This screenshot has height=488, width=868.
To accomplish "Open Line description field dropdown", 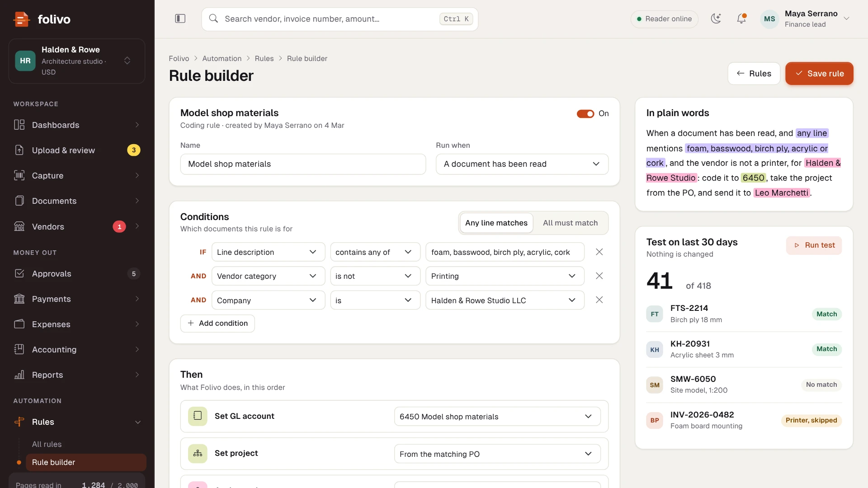I will [268, 252].
